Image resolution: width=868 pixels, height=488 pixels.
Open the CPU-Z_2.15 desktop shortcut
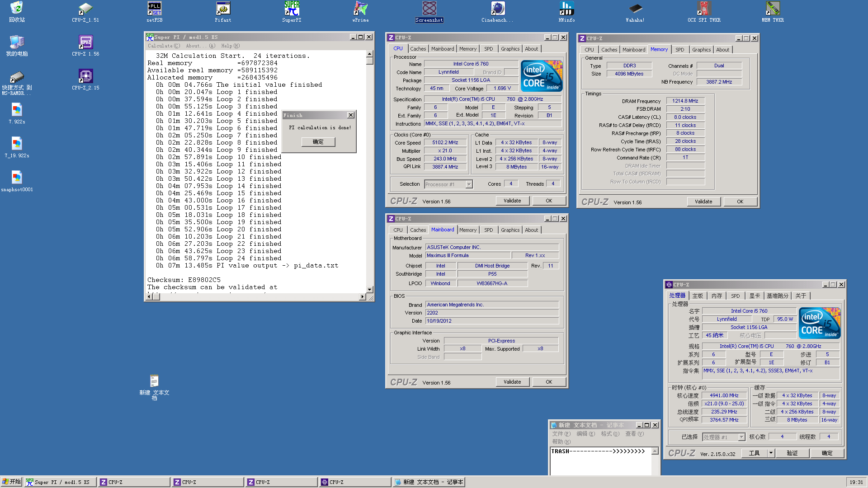tap(85, 80)
